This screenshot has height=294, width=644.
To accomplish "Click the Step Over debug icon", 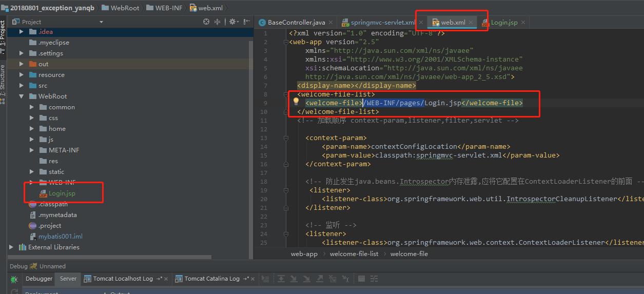I will (281, 279).
